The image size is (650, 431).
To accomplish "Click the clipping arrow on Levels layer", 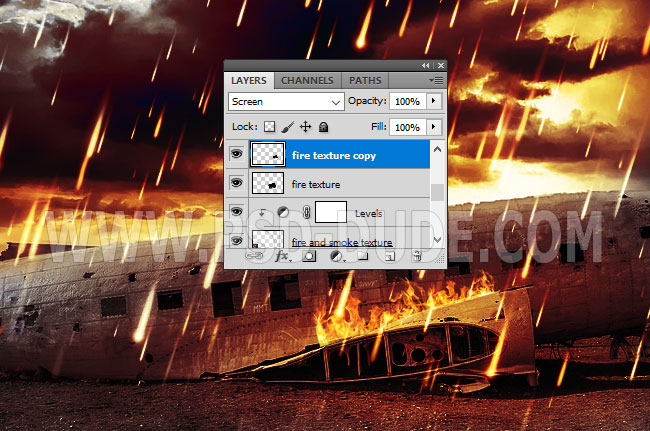I will coord(262,213).
